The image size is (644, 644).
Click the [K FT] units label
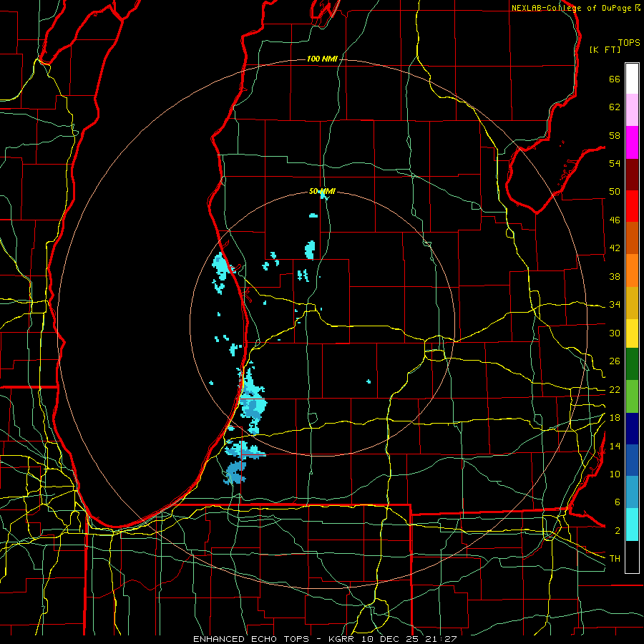(x=605, y=49)
